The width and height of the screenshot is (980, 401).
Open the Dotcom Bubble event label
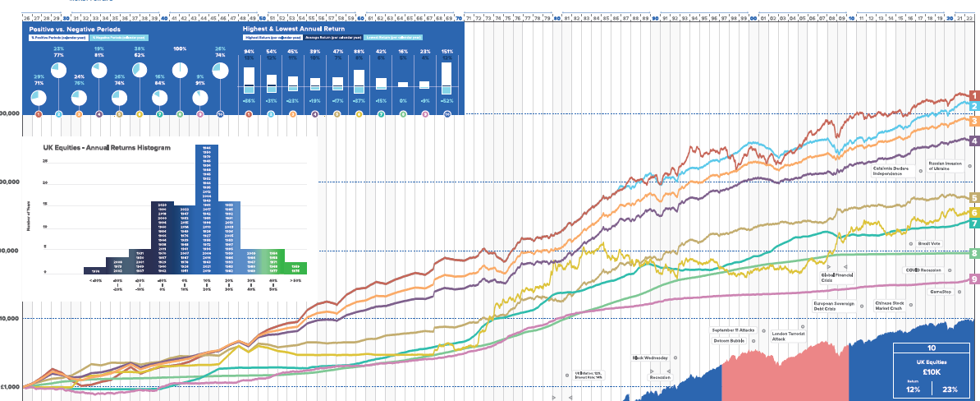[730, 341]
